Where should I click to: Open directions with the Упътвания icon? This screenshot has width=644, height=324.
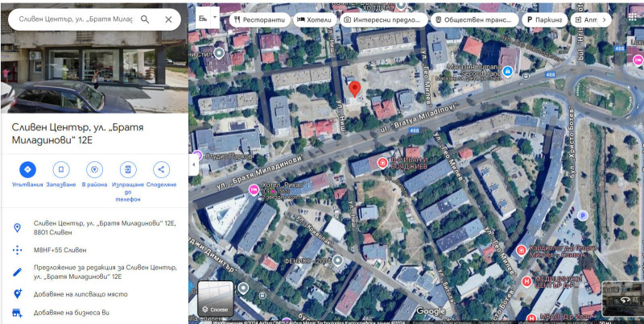click(27, 169)
